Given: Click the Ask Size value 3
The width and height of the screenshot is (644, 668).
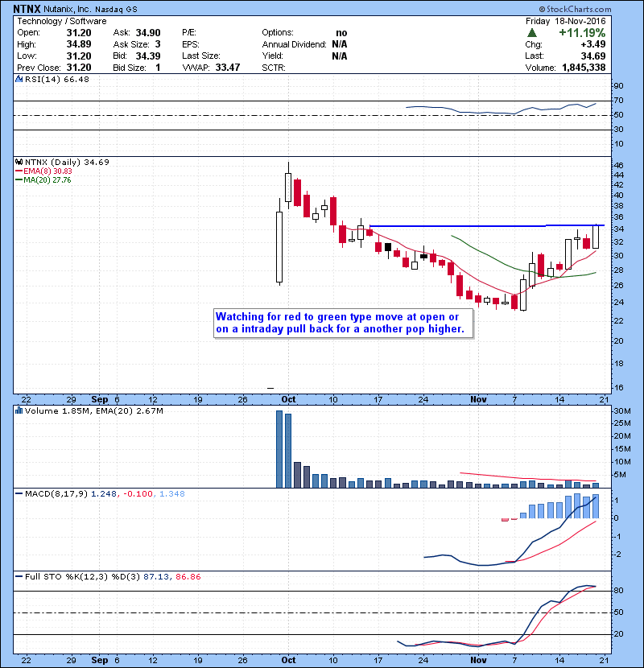Looking at the screenshot, I should [x=158, y=44].
